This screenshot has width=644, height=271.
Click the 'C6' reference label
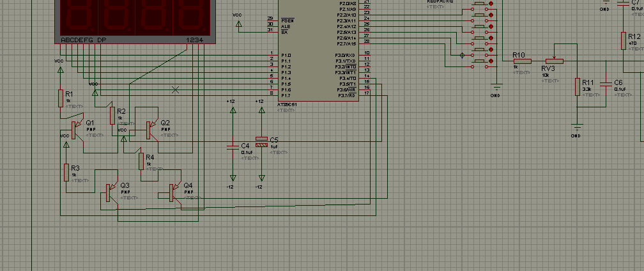pyautogui.click(x=618, y=82)
